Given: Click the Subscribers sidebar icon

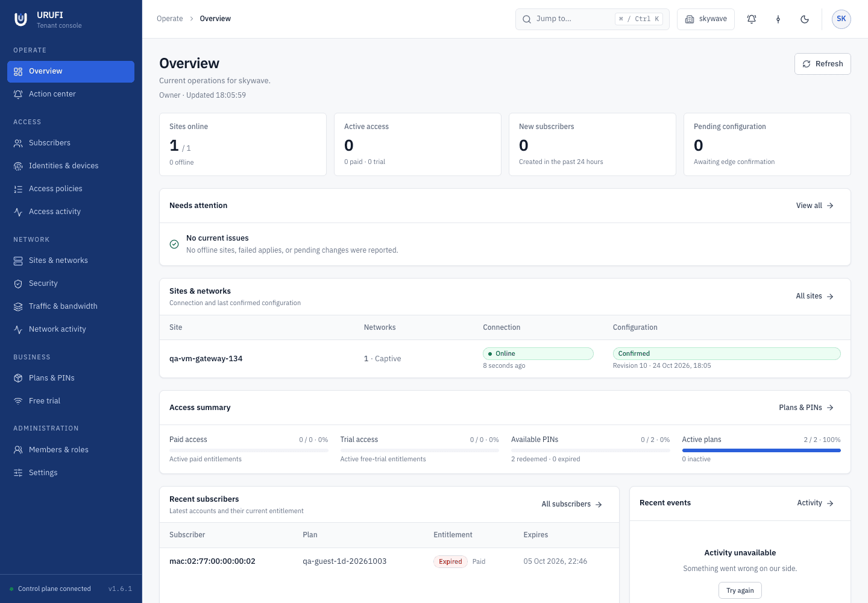Looking at the screenshot, I should [x=18, y=144].
